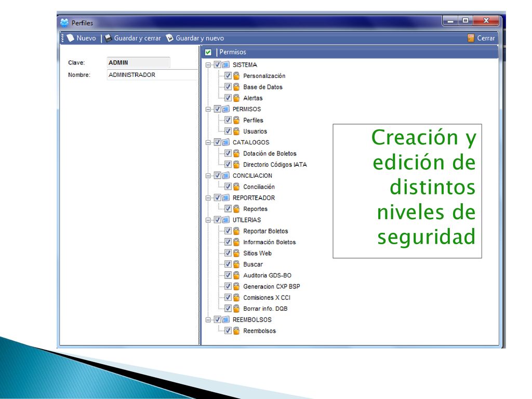Select the Comisiones X CCI item
The image size is (532, 399).
pos(267,298)
